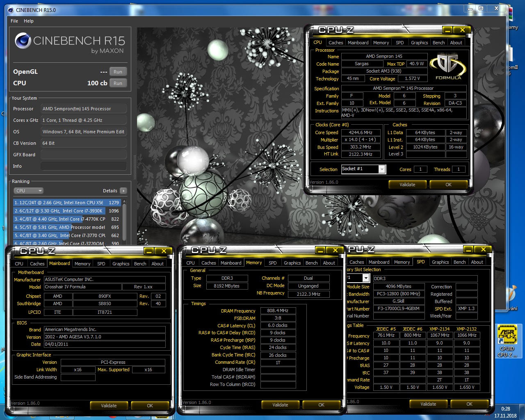Viewport: 525px width, 420px height.
Task: Select Graphics tab in SPD CPU-Z window
Action: [x=441, y=262]
